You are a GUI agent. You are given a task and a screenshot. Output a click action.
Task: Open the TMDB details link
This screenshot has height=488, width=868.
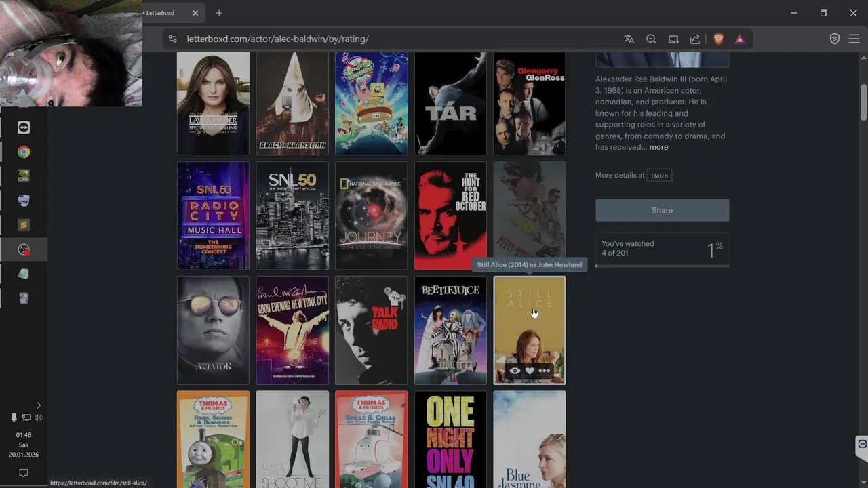point(659,176)
